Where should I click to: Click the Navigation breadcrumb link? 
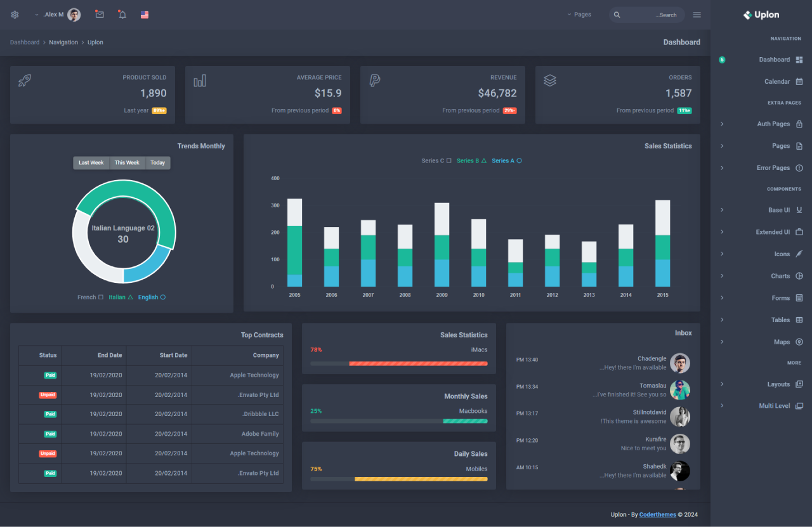pos(63,42)
